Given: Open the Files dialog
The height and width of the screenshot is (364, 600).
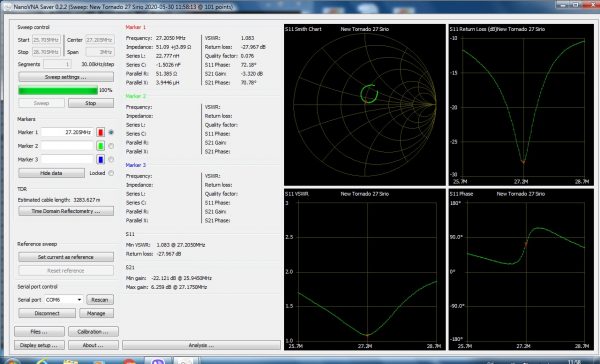Looking at the screenshot, I should pos(39,331).
